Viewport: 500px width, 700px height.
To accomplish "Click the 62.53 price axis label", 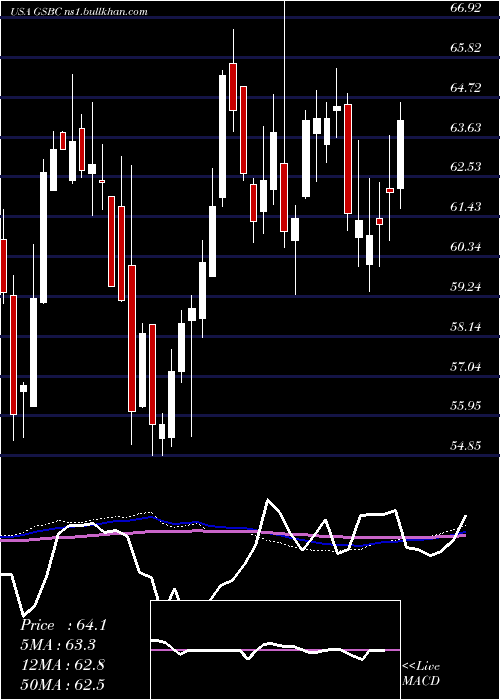I will 466,167.
